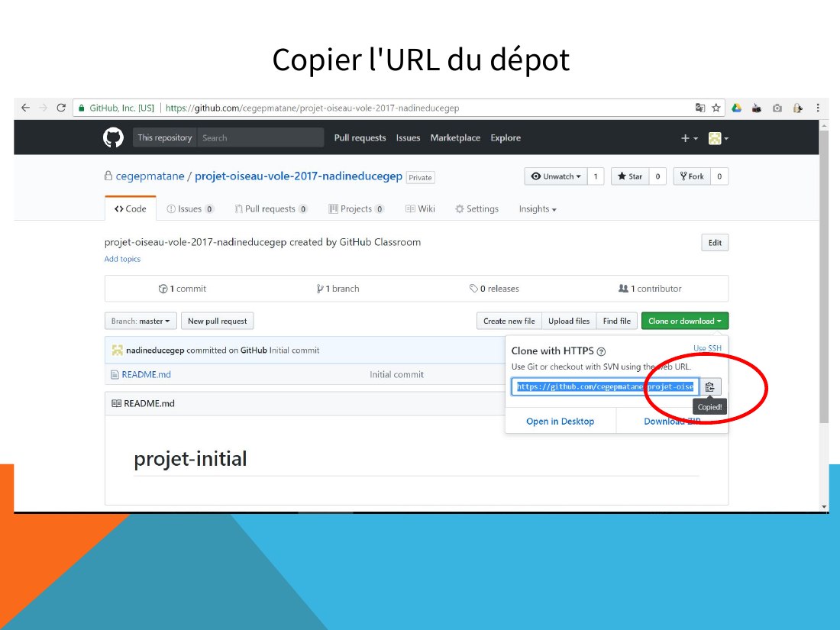Click the stargazers count 0

(x=657, y=176)
